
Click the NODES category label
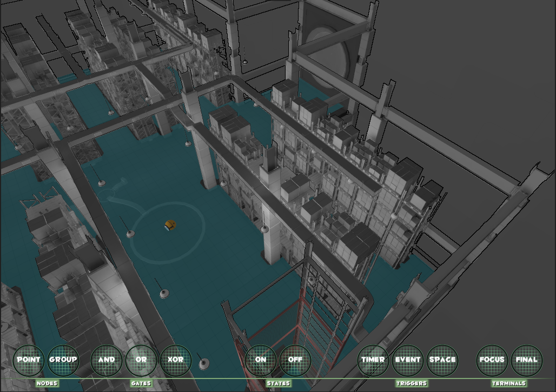[47, 383]
